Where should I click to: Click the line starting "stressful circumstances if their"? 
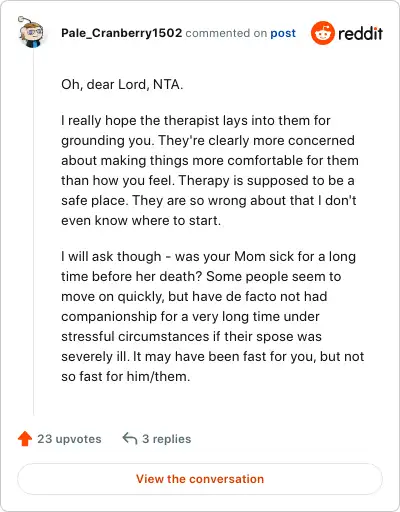(191, 336)
